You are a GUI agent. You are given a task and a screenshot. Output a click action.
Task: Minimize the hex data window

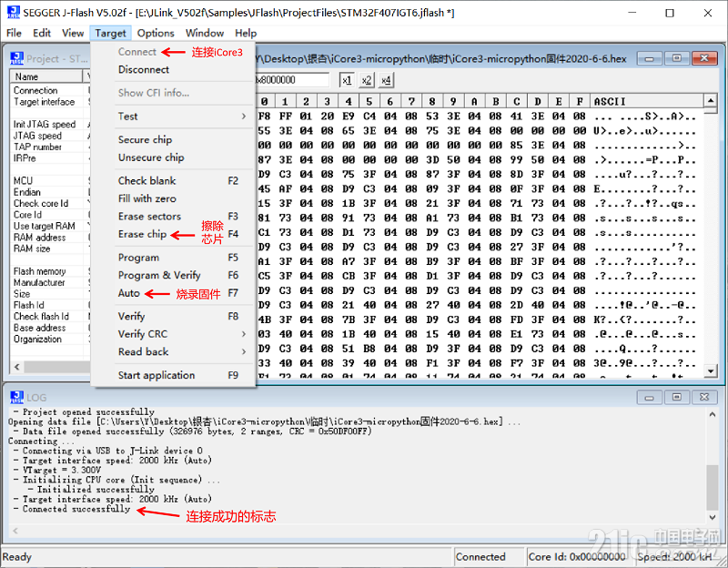point(649,58)
